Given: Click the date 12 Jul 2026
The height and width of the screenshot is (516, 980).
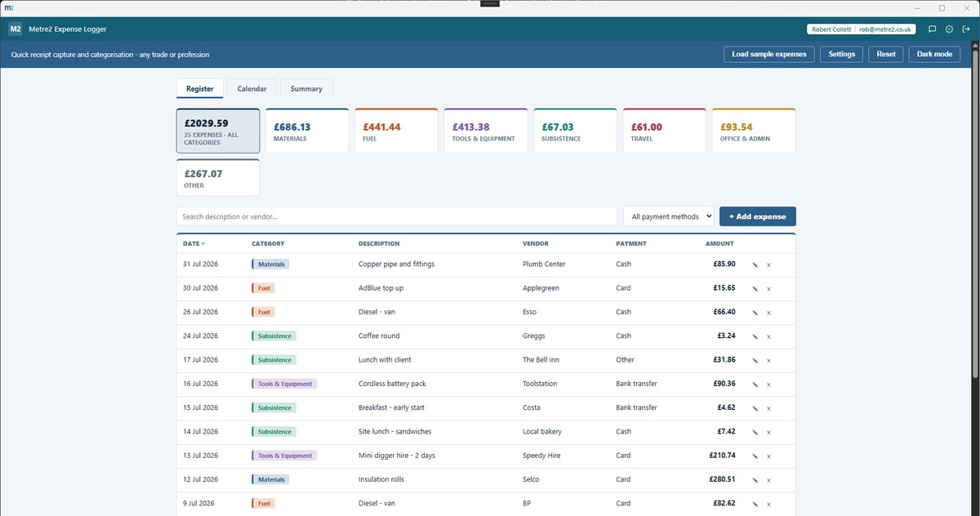Looking at the screenshot, I should 200,479.
